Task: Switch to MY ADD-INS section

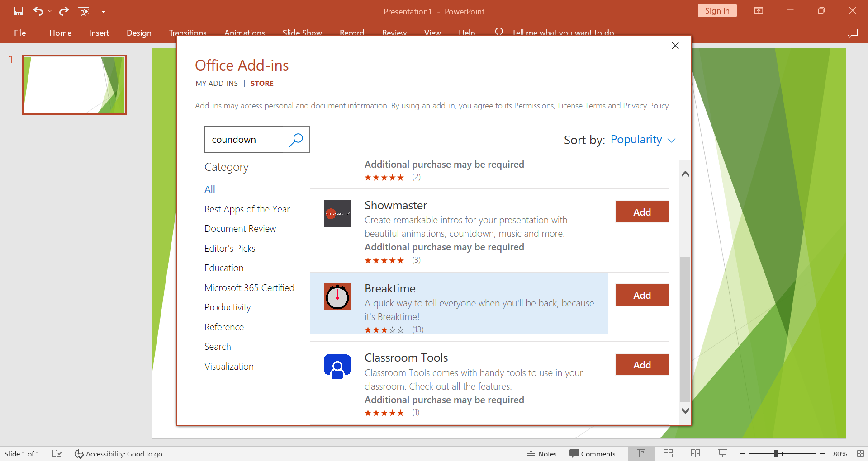Action: coord(217,83)
